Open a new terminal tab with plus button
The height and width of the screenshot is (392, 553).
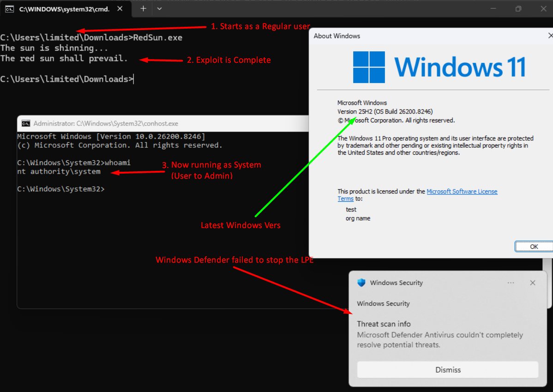143,9
